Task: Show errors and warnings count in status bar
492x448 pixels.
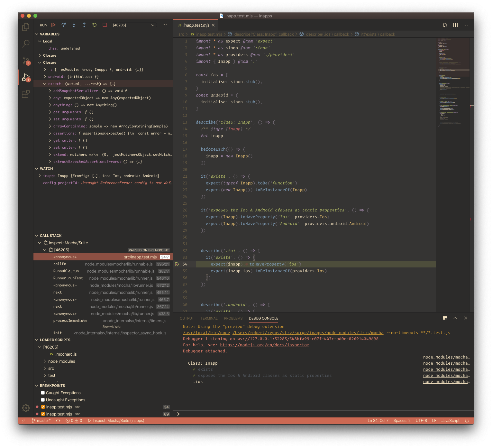Action: (74, 421)
